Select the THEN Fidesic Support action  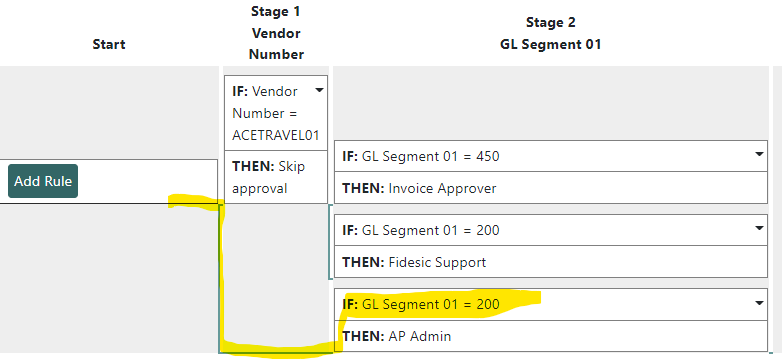coord(551,262)
